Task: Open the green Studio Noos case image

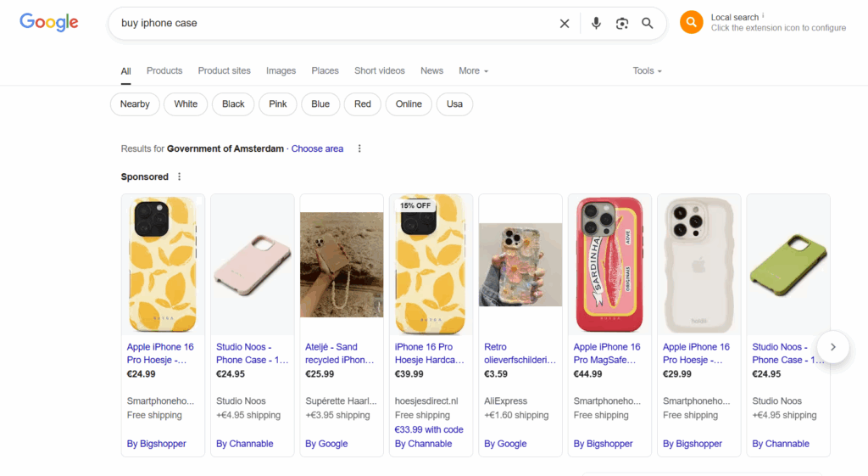Action: pos(788,265)
